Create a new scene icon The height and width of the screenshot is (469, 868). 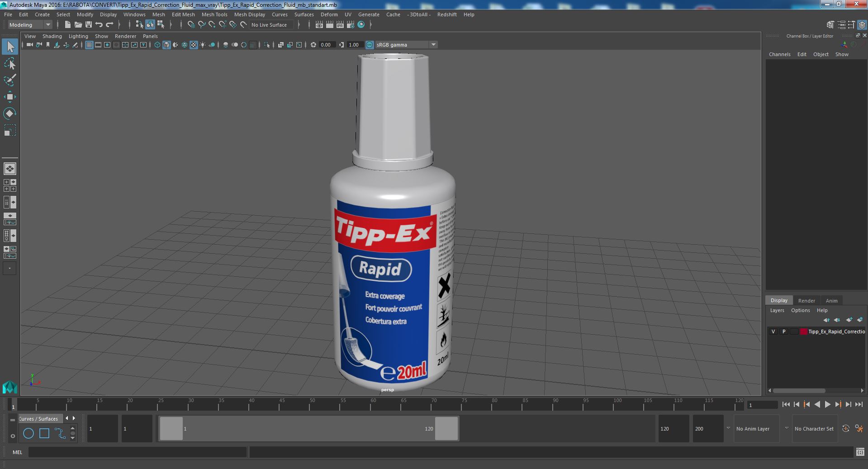67,25
